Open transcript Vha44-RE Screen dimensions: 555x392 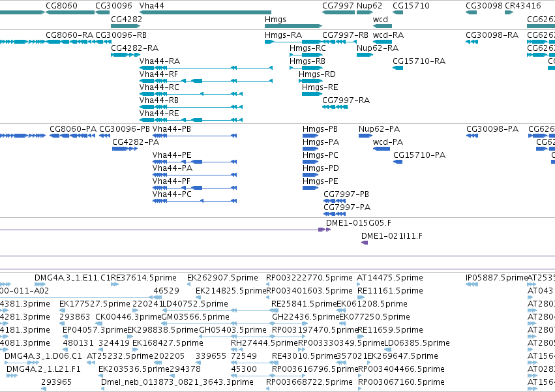[x=159, y=113]
